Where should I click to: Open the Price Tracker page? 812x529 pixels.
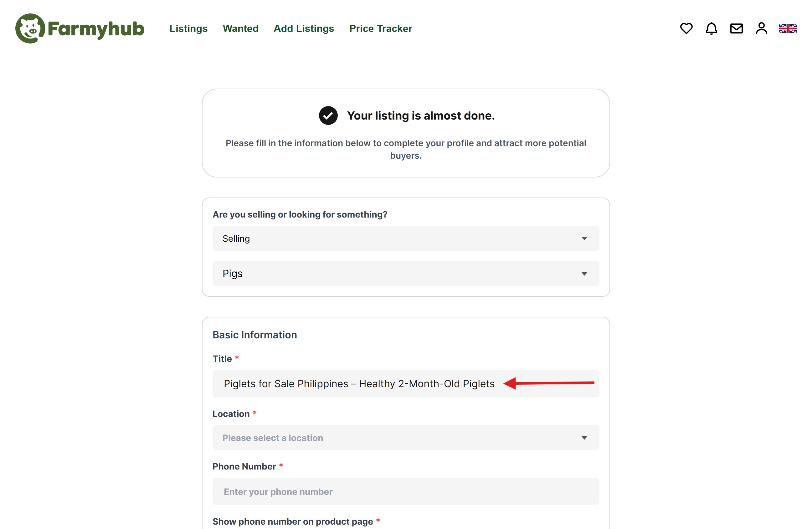coord(380,28)
